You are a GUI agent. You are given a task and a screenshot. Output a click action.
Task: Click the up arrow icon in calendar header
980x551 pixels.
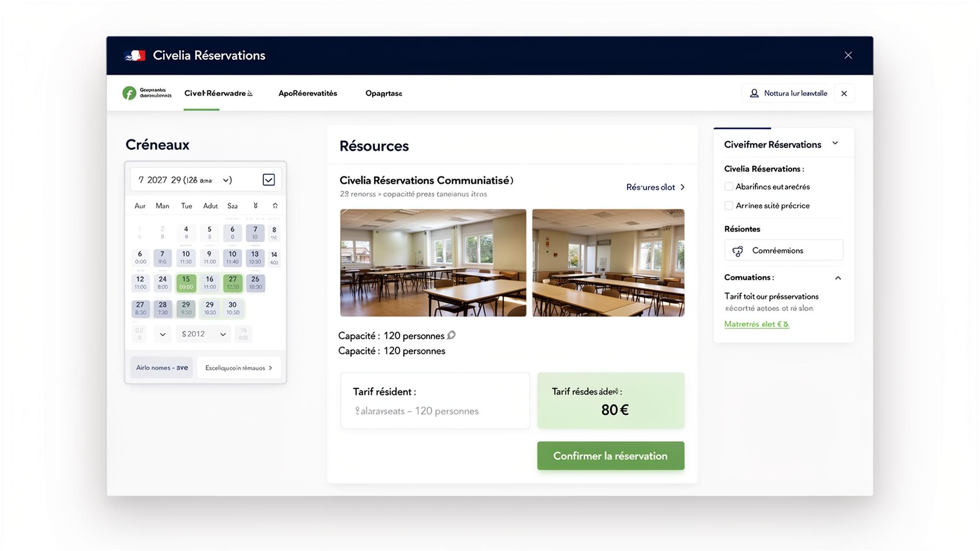click(275, 206)
